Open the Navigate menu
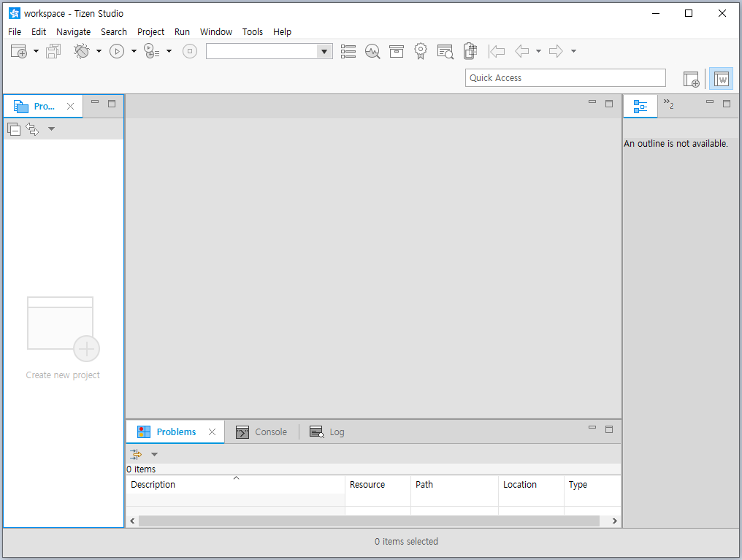The image size is (742, 560). point(73,31)
